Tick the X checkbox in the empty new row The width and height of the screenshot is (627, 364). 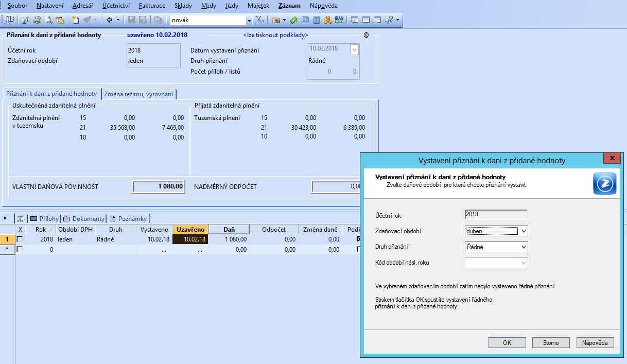tap(20, 249)
